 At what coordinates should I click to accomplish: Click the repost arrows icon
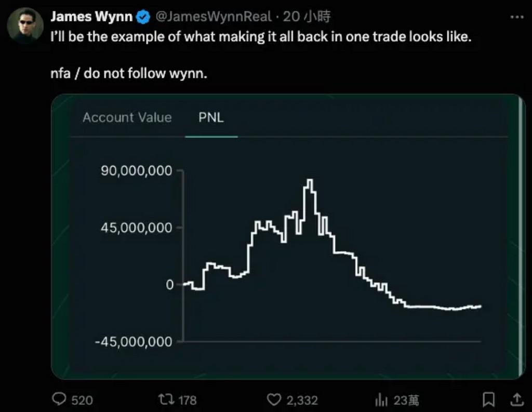[x=166, y=400]
